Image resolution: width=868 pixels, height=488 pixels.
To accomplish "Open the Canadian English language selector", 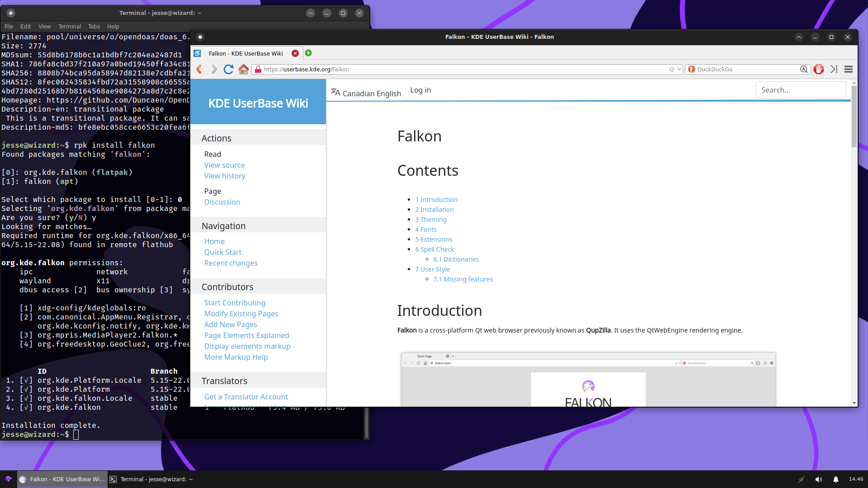I will 372,94.
